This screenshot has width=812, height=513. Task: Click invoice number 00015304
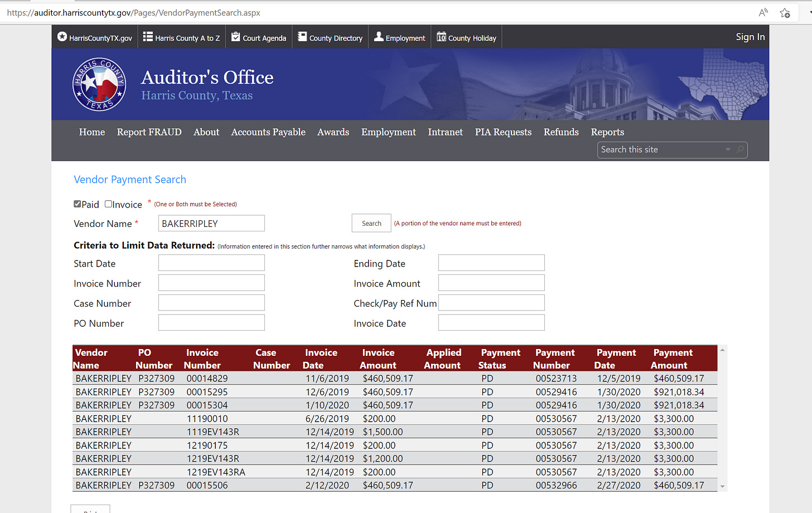[207, 405]
